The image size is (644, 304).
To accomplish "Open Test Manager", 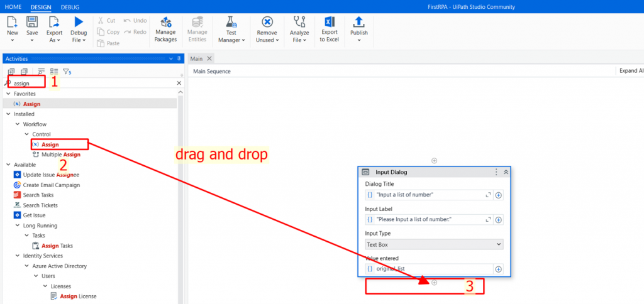I will [x=231, y=30].
